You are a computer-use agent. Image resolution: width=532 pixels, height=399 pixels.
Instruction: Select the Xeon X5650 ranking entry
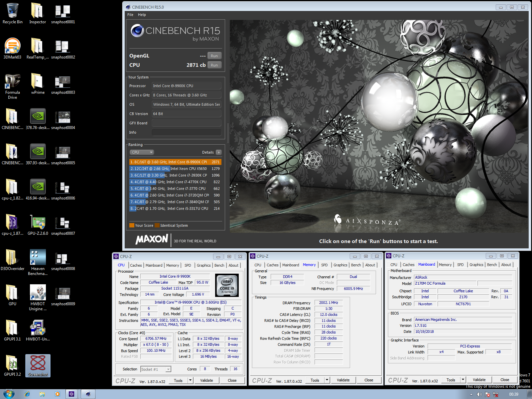[x=175, y=169]
